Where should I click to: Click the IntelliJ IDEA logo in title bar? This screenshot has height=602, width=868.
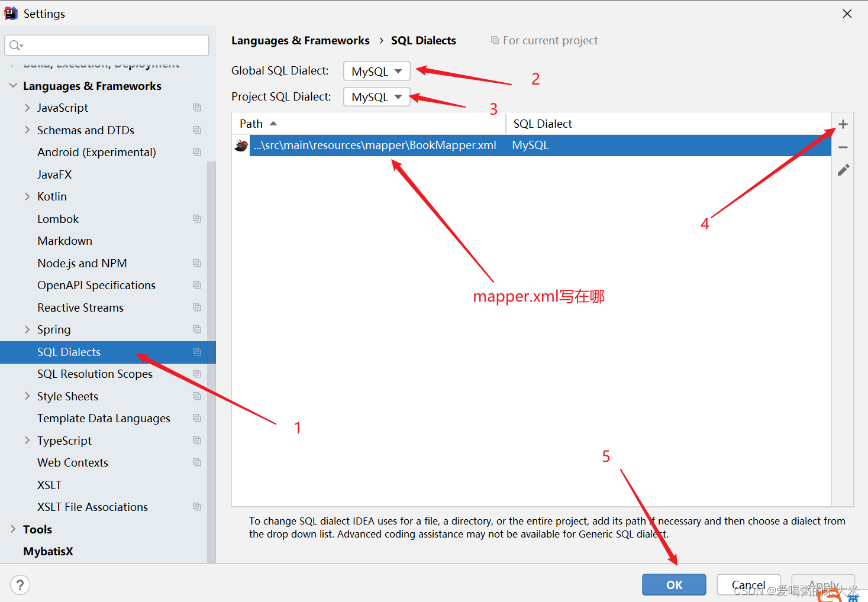[9, 13]
